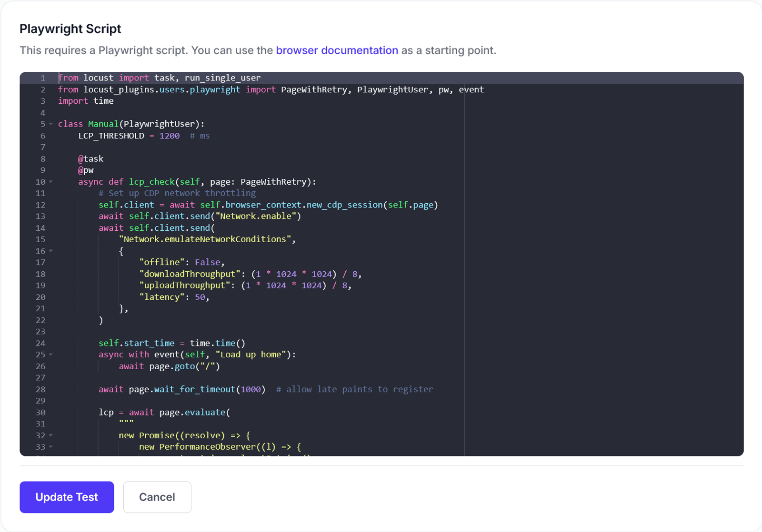This screenshot has height=532, width=762.
Task: Collapse the network conditions dictionary fold
Action: (x=50, y=251)
